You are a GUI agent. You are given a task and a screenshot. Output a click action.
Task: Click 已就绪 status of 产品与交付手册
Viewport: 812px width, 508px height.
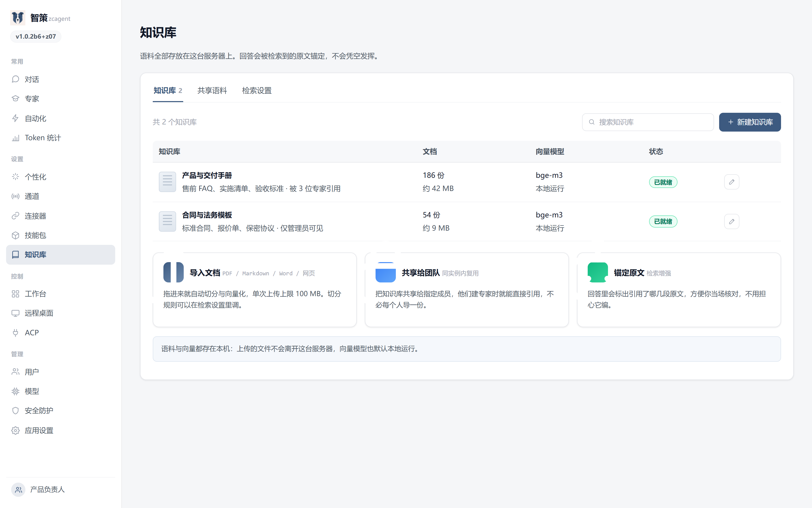[x=663, y=182]
